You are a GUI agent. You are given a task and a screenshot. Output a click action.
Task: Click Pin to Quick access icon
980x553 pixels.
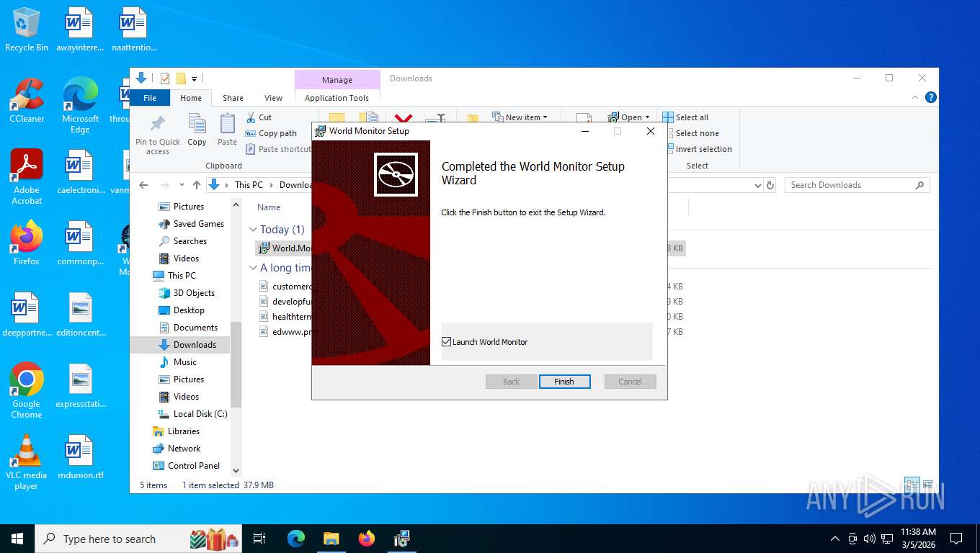(158, 134)
